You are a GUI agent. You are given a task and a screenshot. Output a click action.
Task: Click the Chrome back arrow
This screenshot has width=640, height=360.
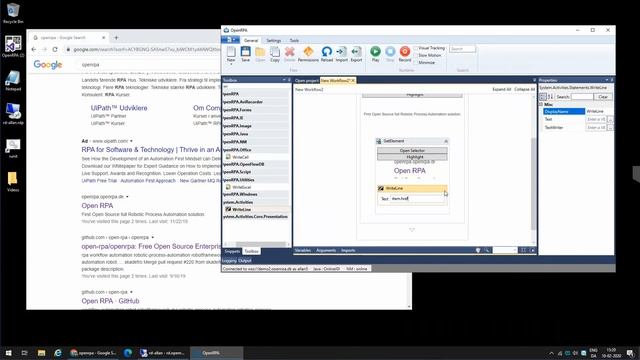[x=34, y=49]
